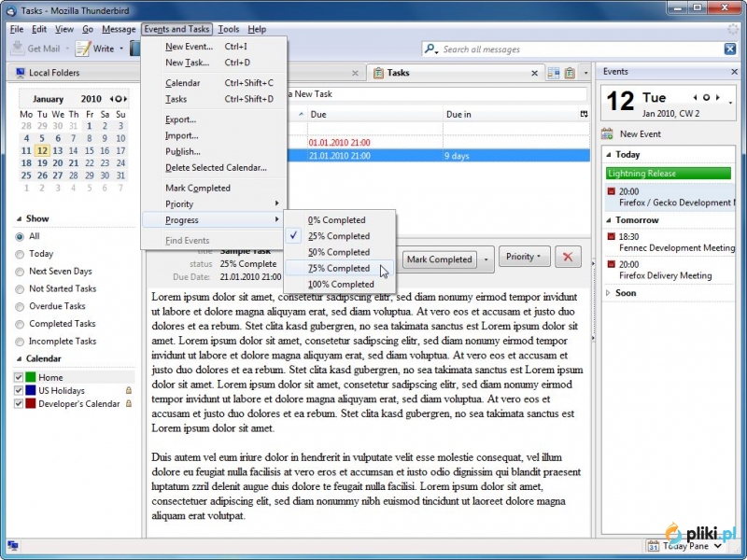The image size is (747, 560).
Task: Select the Incomplete Tasks filter
Action: [x=20, y=342]
